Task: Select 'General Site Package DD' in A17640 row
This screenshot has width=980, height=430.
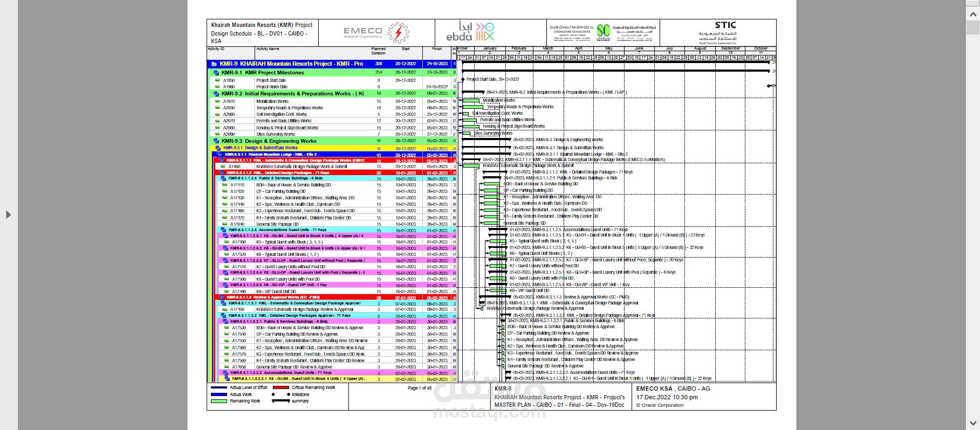Action: pos(277,224)
